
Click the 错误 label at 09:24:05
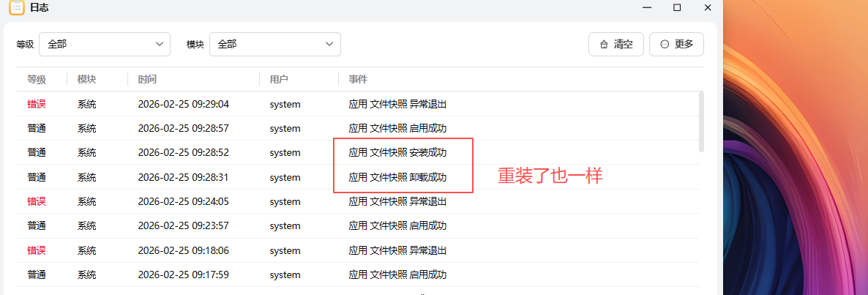37,201
